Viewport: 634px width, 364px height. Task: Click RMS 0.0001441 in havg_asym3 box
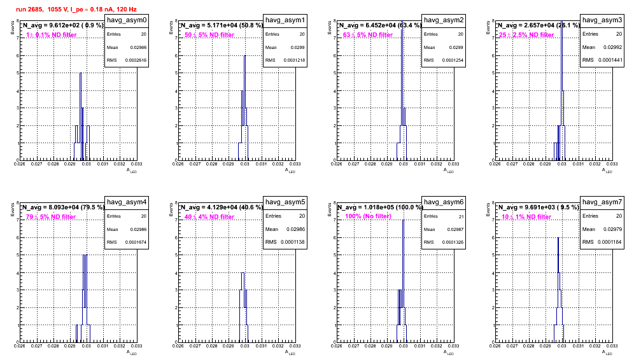click(x=602, y=60)
